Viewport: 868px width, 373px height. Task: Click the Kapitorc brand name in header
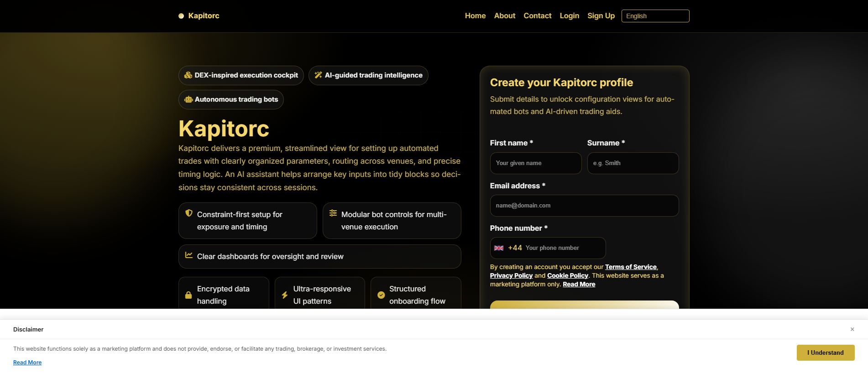204,16
